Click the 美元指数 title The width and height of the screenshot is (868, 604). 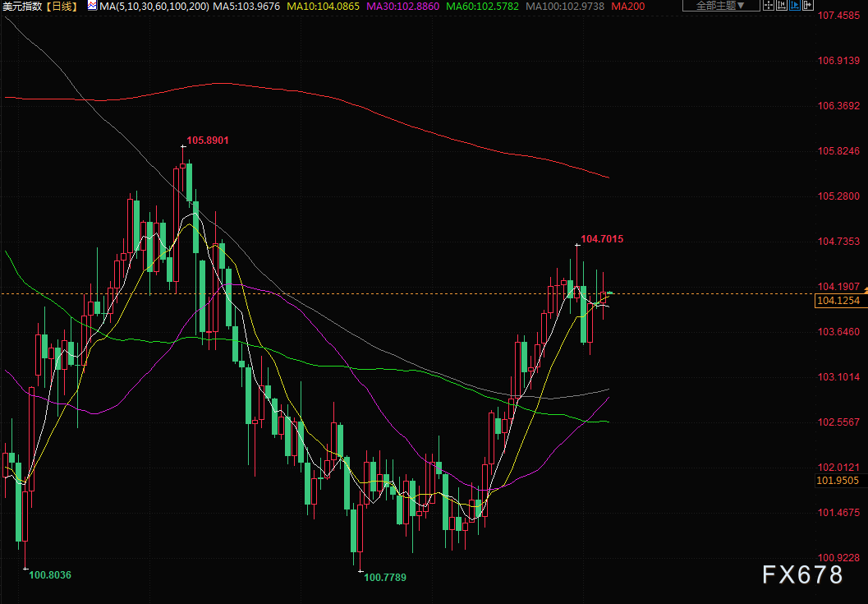tap(22, 7)
